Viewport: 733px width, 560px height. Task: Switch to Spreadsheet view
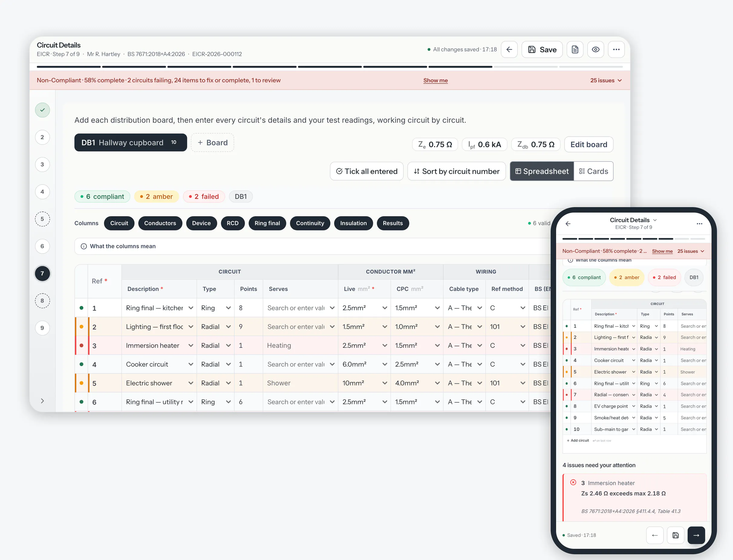542,171
